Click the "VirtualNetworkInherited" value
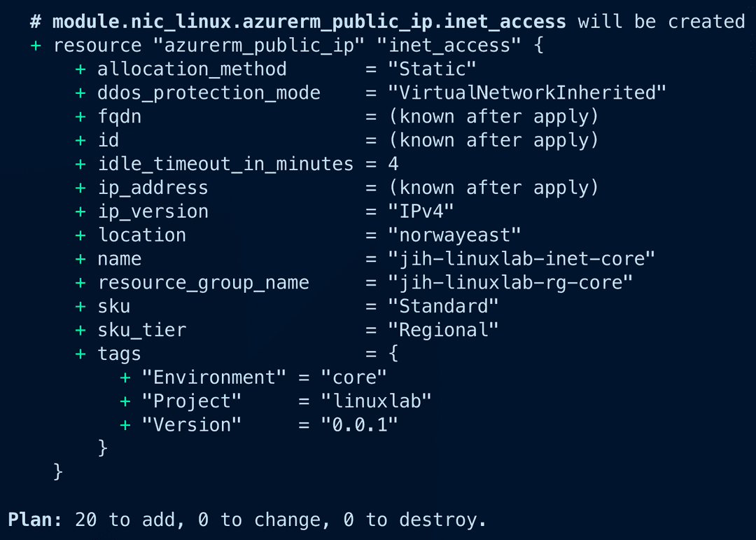756x540 pixels. point(526,92)
